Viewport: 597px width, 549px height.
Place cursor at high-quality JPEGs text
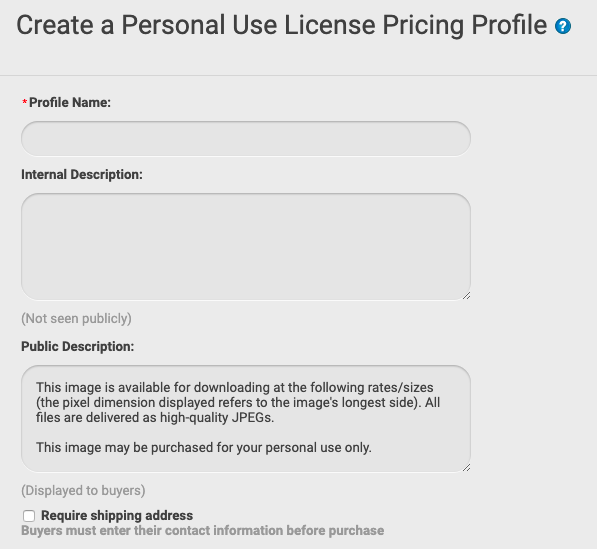[217, 418]
